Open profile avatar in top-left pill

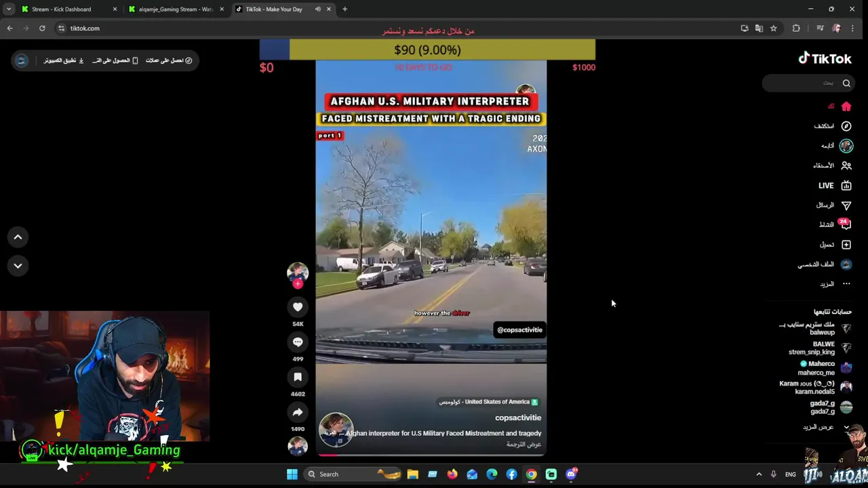click(x=22, y=60)
